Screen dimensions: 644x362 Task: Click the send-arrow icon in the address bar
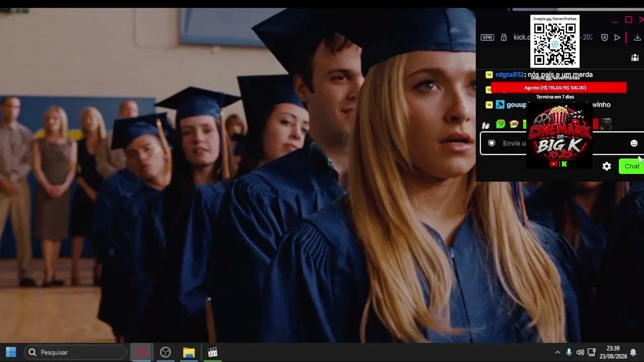tap(617, 37)
